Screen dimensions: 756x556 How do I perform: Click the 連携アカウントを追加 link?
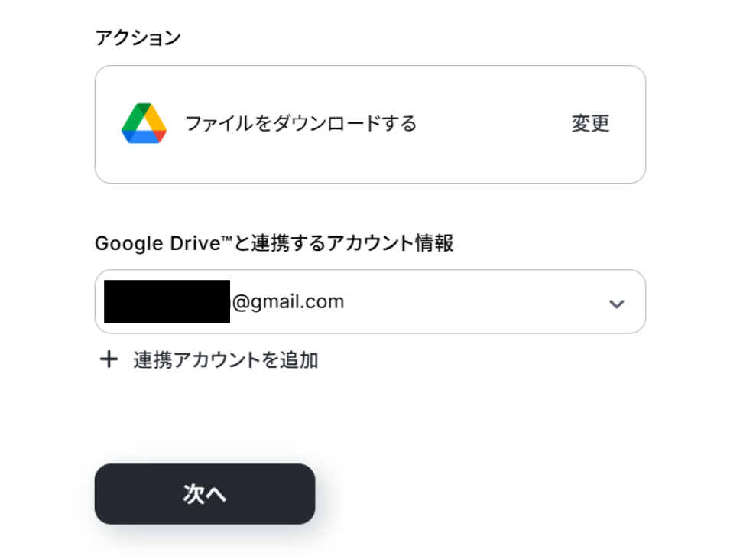pos(226,359)
